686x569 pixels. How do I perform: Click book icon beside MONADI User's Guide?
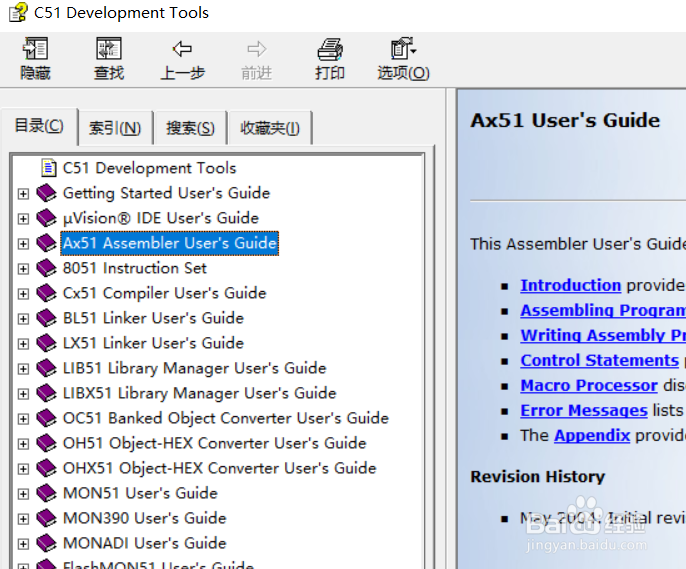click(x=46, y=543)
